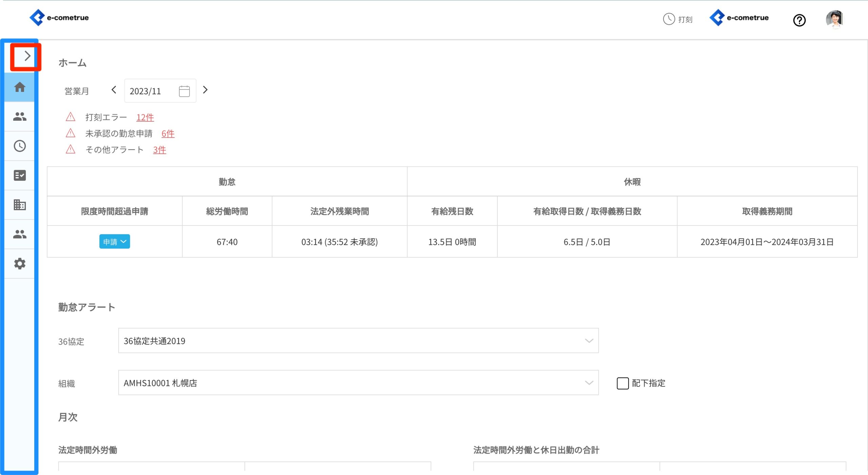Select the staff management people icon in sidebar

pos(19,116)
